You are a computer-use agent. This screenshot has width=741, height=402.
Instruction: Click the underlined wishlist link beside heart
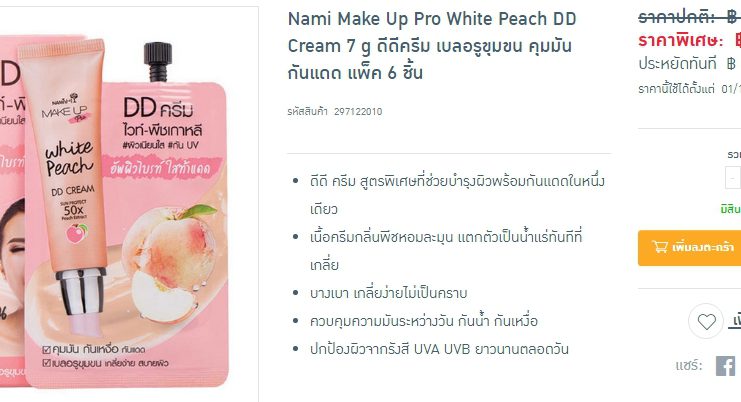tap(735, 321)
